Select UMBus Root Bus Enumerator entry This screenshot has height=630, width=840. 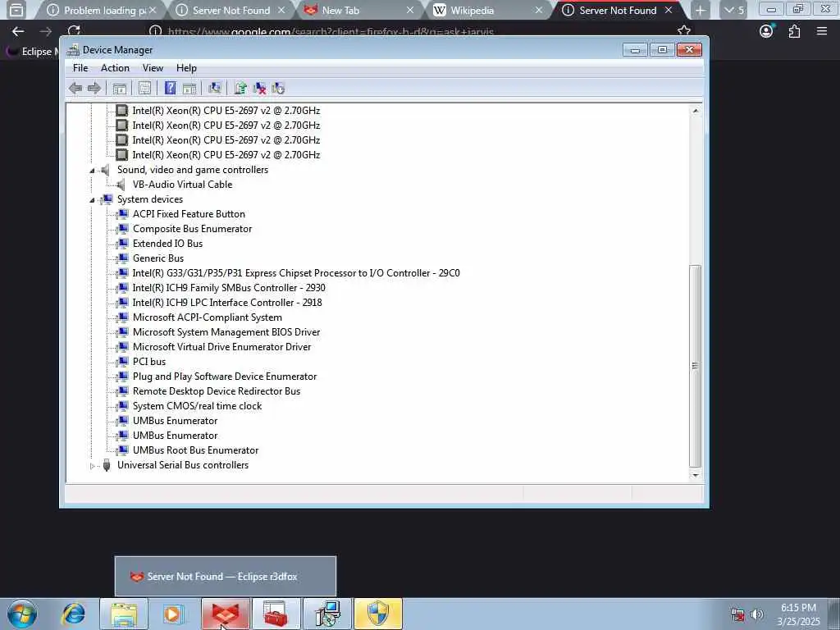coord(195,450)
